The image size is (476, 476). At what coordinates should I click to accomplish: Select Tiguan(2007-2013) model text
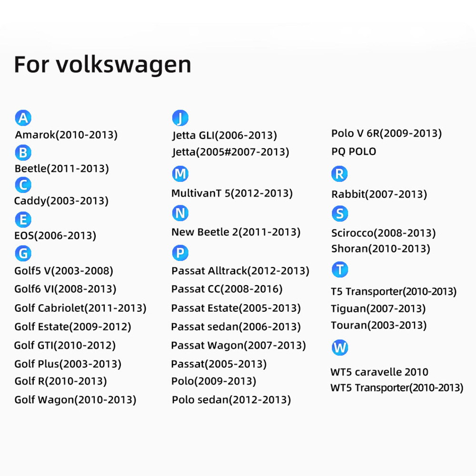(378, 308)
